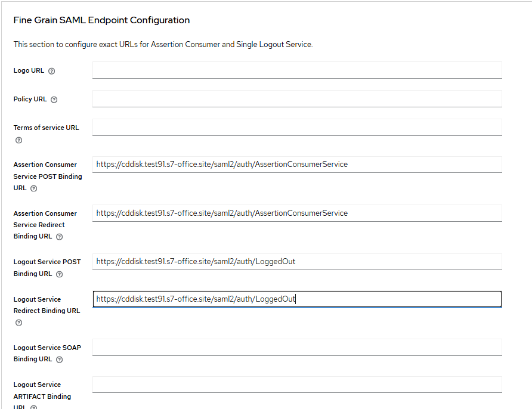The width and height of the screenshot is (532, 409).
Task: Click help icon under Terms of service URL
Action: click(18, 140)
